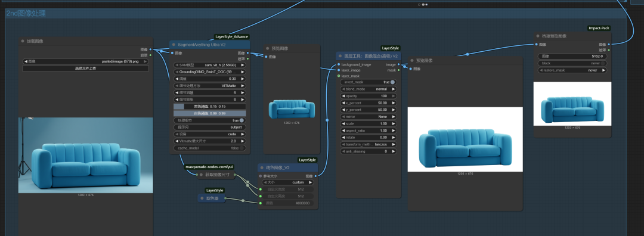Click the 提示词 subject text field
Viewport: 644px width, 236px height.
point(209,127)
